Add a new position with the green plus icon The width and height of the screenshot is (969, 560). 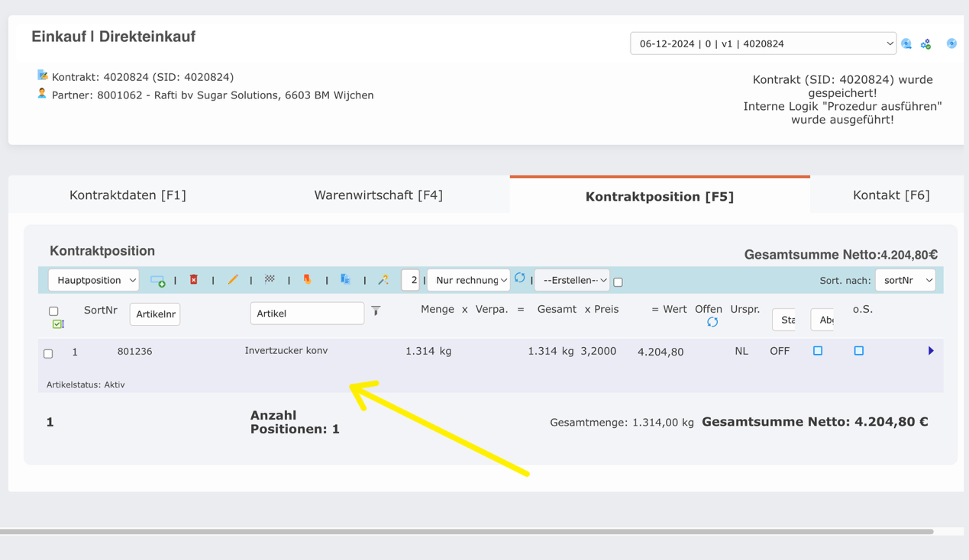pyautogui.click(x=158, y=281)
